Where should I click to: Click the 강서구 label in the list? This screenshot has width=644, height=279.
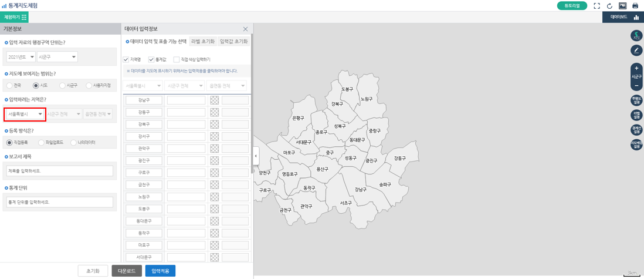144,136
